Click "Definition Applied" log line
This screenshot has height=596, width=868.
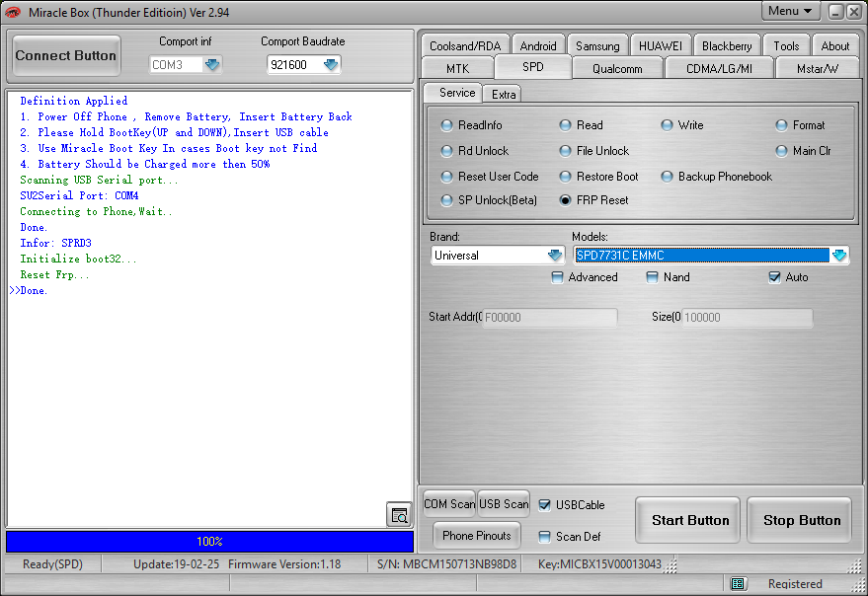pyautogui.click(x=74, y=101)
